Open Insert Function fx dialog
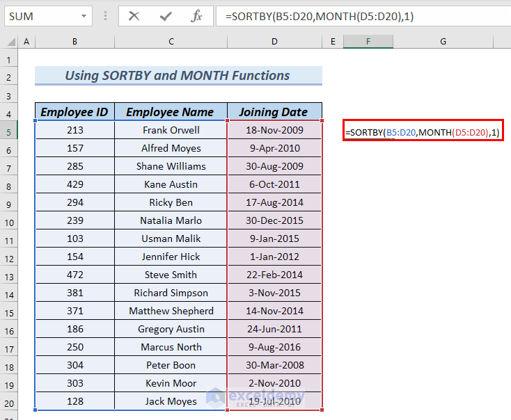 click(197, 16)
